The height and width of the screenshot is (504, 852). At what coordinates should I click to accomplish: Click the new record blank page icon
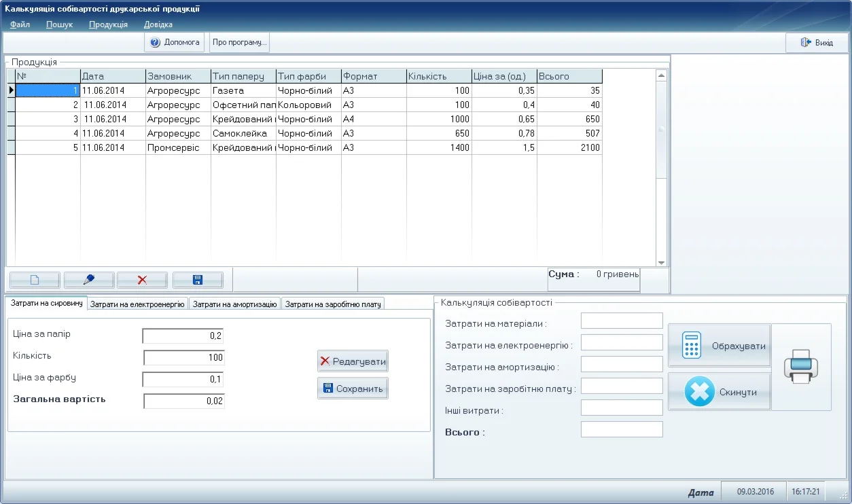pos(35,280)
